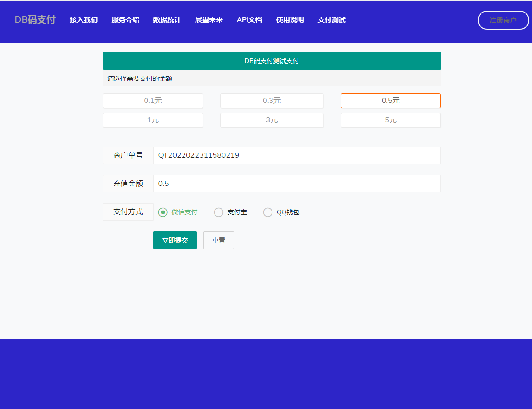532x409 pixels.
Task: Select the 3元 amount option
Action: (x=272, y=120)
